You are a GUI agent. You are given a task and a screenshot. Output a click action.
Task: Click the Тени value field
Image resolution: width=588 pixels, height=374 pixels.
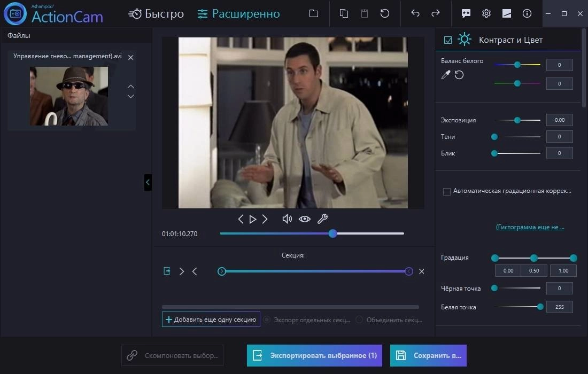click(560, 137)
